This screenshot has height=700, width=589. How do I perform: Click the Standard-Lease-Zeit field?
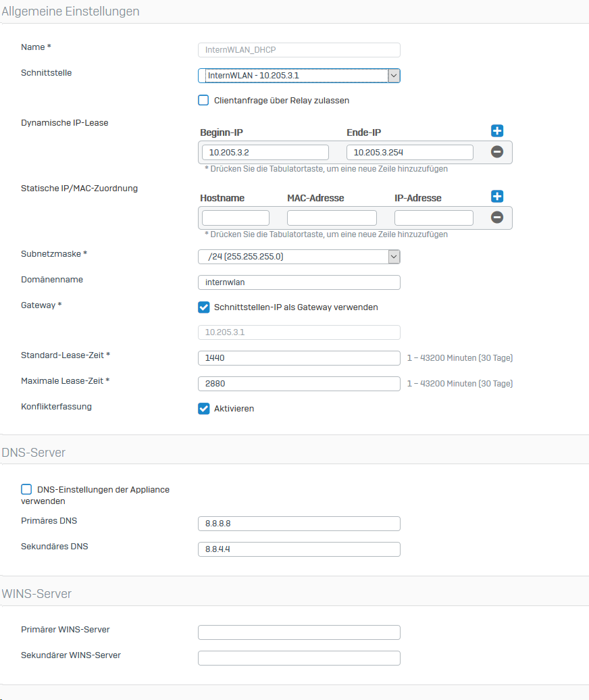299,358
